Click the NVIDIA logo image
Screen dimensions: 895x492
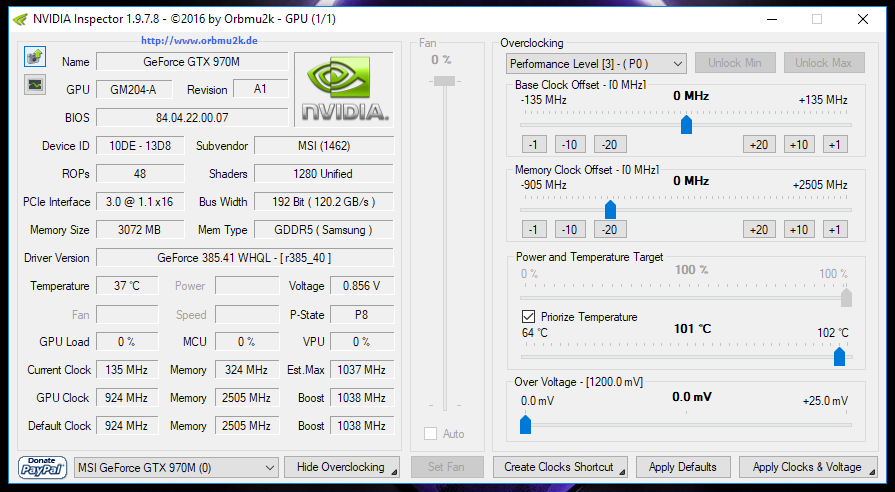(344, 90)
